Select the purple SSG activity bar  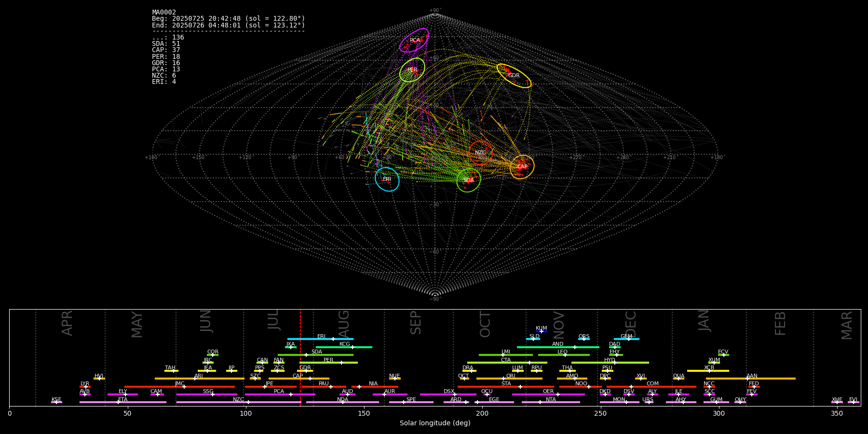(207, 394)
